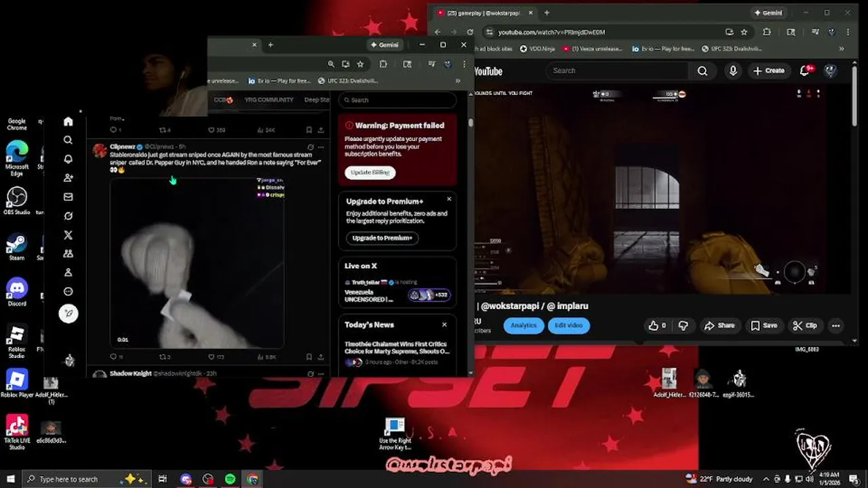Click Update Billing button
Viewport: 868px width, 488px height.
click(x=370, y=172)
